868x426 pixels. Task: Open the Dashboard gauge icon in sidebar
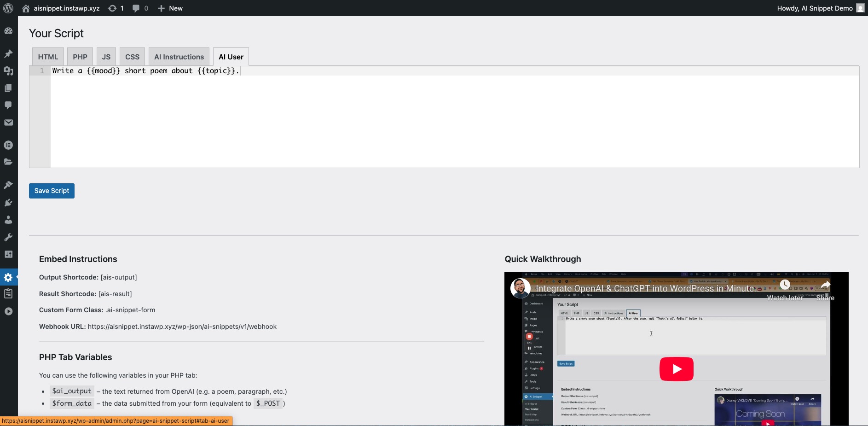[8, 31]
